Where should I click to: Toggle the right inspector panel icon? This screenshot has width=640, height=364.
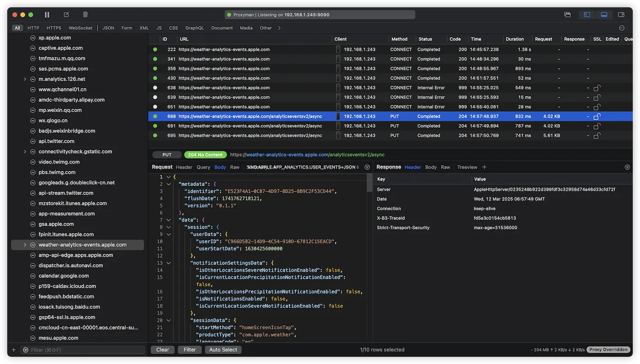621,15
